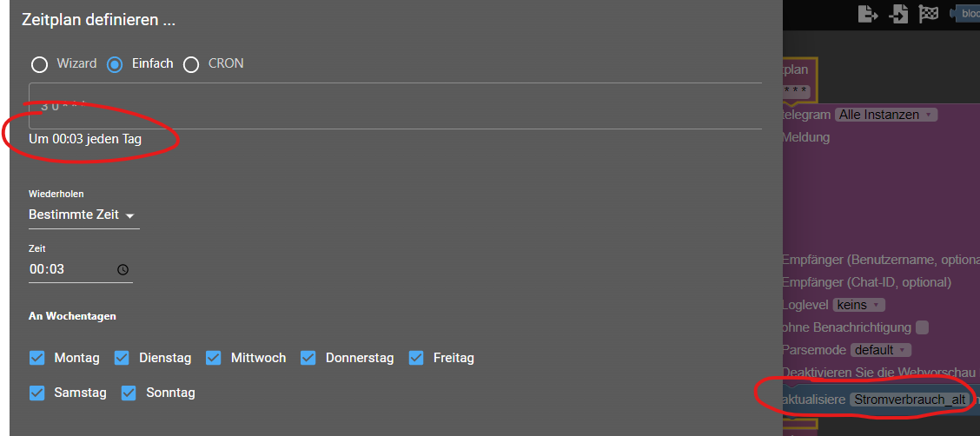Open the Wiederholen Bestimmte Zeit dropdown
This screenshot has height=436, width=980.
point(83,215)
